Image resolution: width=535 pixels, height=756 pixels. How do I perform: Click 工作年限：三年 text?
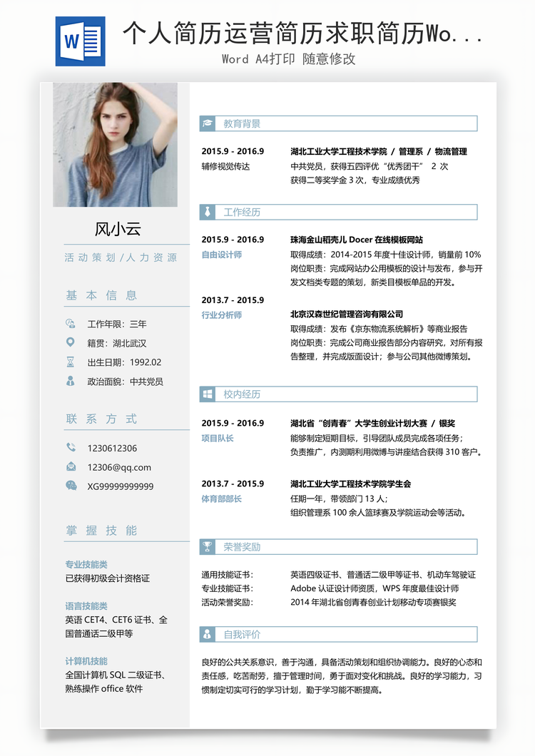tap(117, 324)
